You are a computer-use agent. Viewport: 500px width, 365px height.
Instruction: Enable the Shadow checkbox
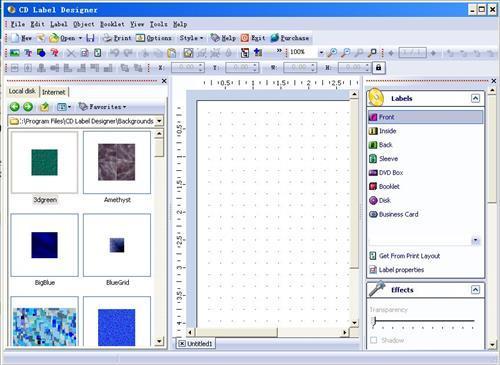374,340
